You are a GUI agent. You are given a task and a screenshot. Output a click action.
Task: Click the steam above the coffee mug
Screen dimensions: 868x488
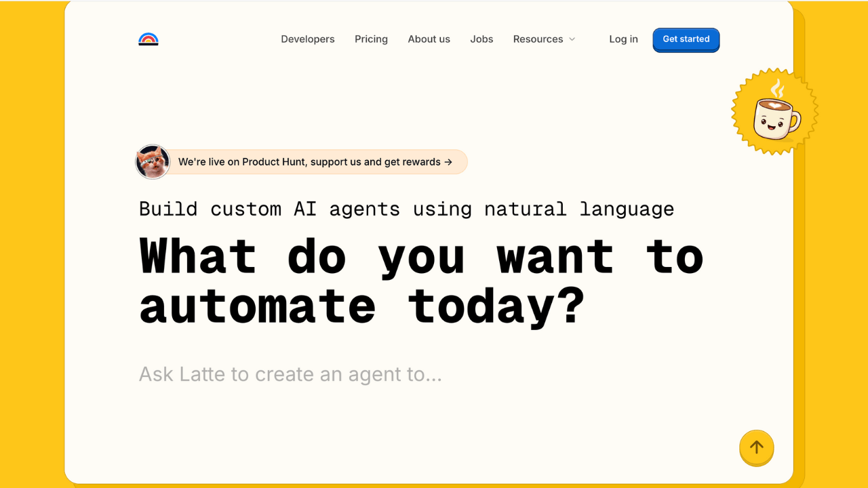(777, 88)
